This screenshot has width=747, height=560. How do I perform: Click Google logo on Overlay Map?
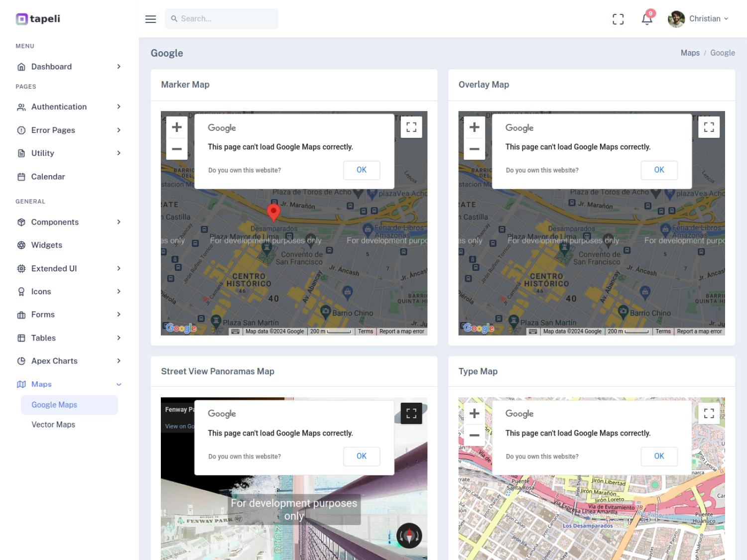point(479,328)
